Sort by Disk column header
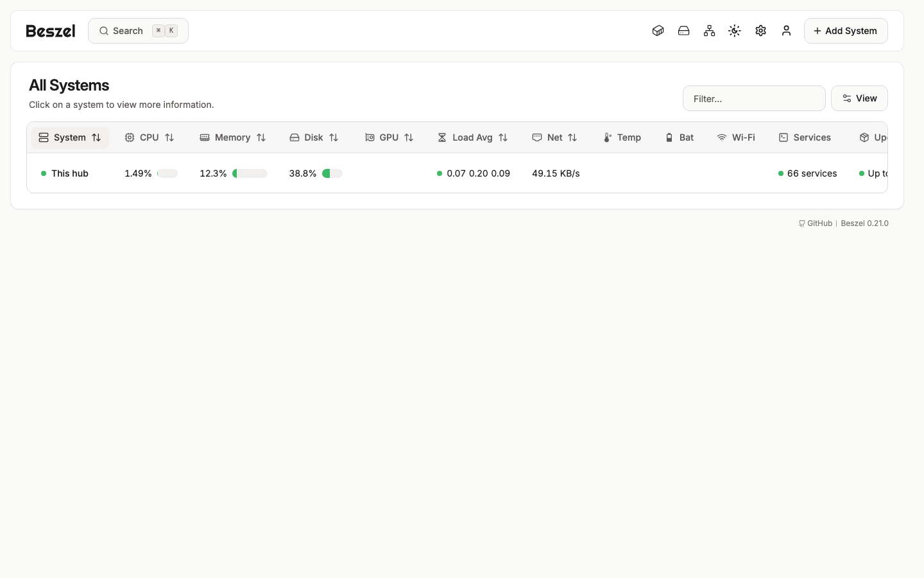This screenshot has width=924, height=578. coord(314,137)
